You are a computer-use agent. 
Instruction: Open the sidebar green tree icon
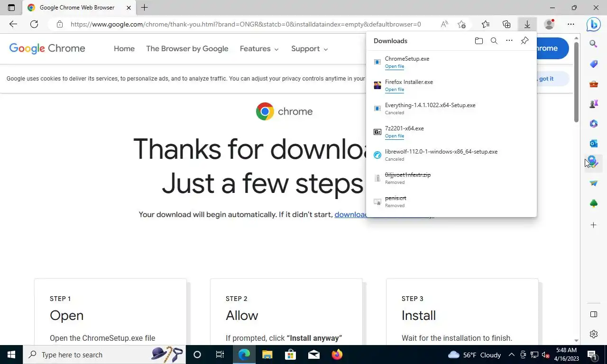point(594,203)
